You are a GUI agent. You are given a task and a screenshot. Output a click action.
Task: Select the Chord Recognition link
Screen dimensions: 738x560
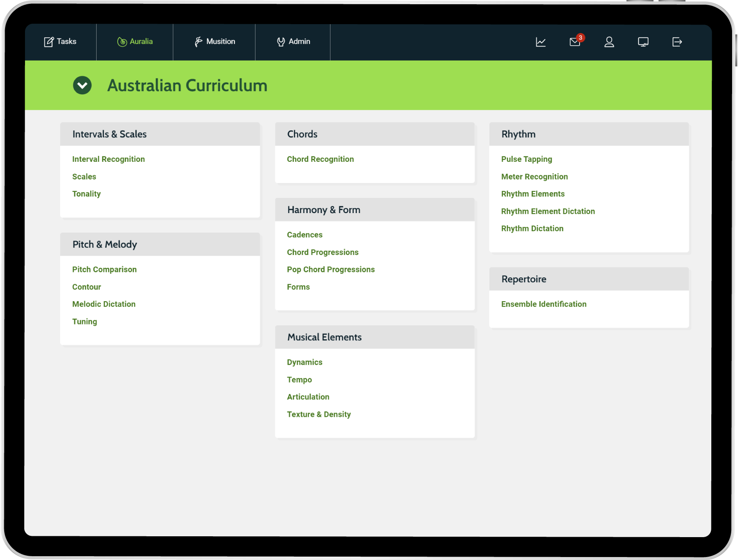click(320, 159)
